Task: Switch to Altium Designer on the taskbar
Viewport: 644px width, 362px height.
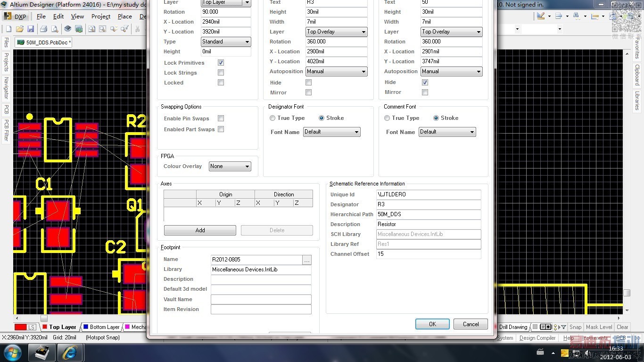Action: [x=42, y=353]
